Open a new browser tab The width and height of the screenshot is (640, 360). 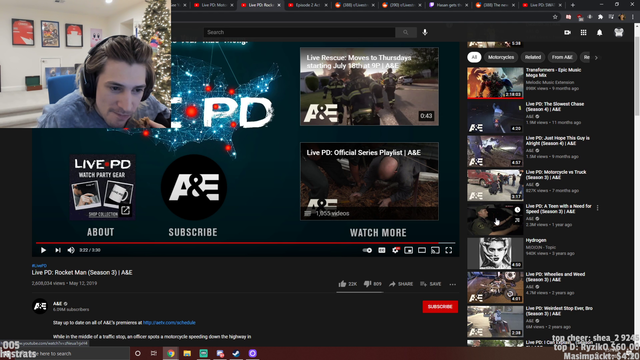(x=573, y=5)
